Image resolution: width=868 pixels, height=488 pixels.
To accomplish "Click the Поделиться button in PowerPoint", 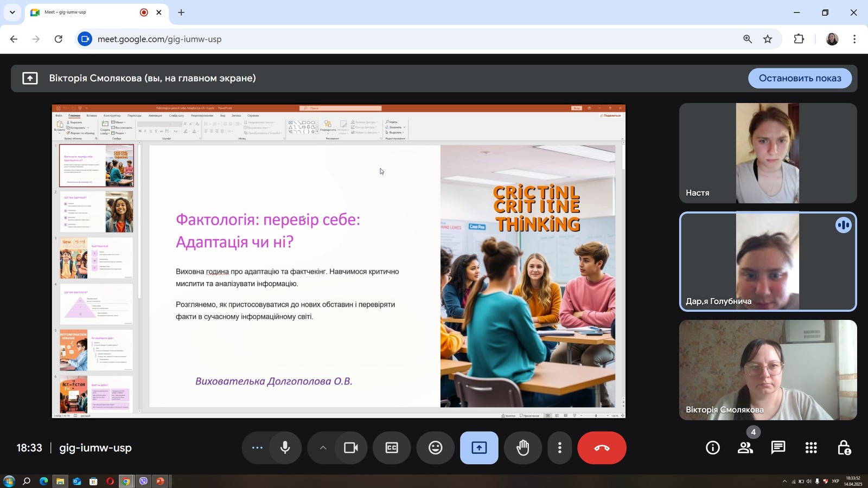I will [x=611, y=115].
